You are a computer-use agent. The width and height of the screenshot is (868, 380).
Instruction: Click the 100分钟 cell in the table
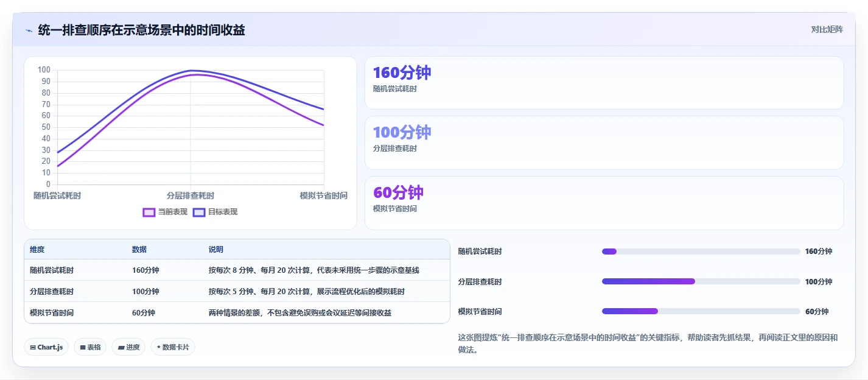pyautogui.click(x=145, y=292)
